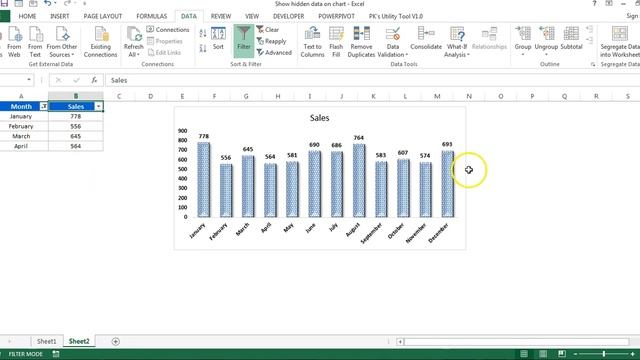Click the horizontal scrollbar

[x=516, y=342]
